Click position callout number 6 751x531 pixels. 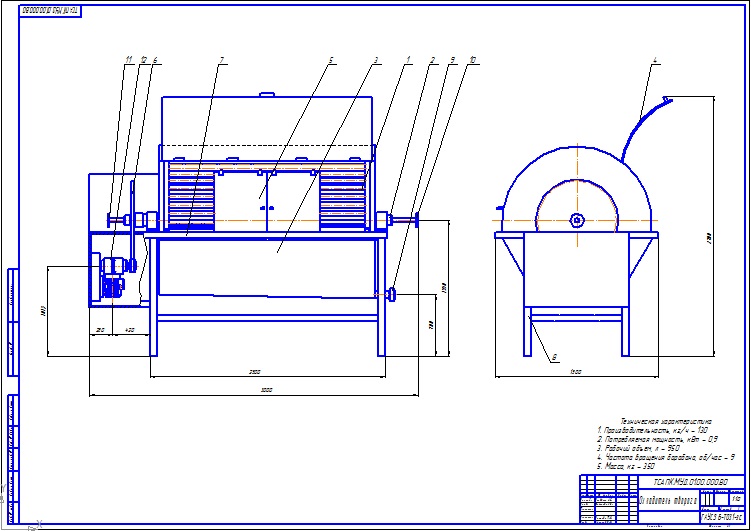tap(155, 60)
